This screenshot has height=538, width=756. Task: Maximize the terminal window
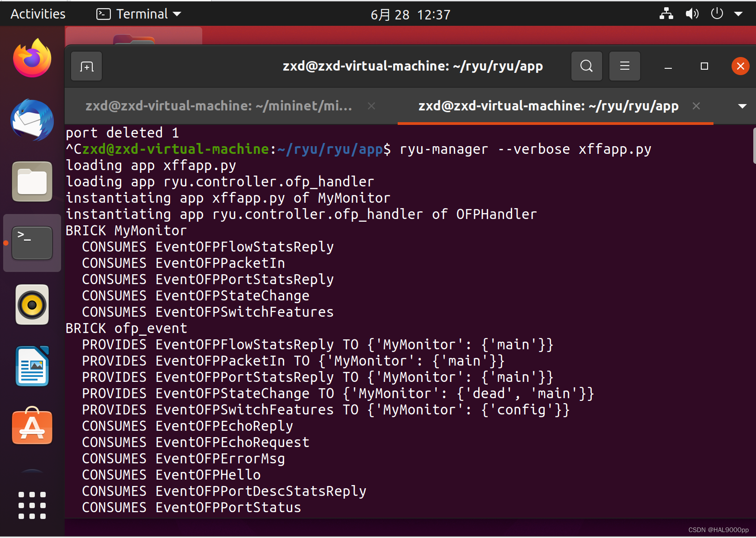(704, 67)
